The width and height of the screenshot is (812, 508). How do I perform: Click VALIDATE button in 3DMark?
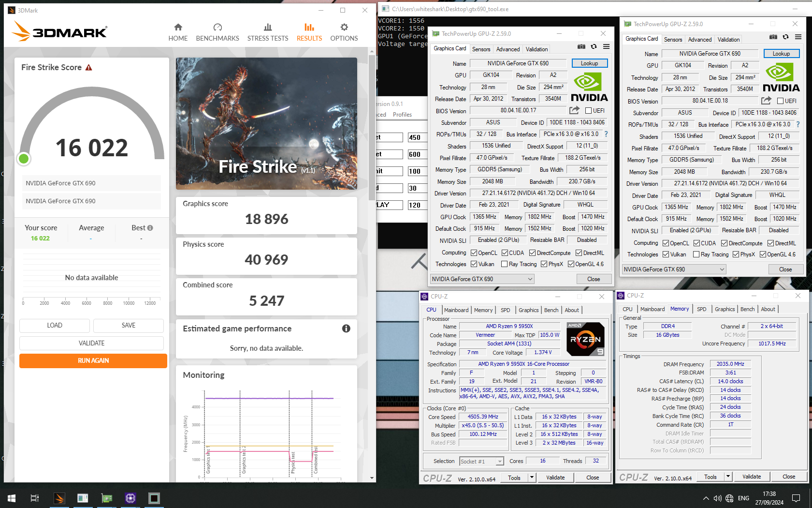(91, 343)
